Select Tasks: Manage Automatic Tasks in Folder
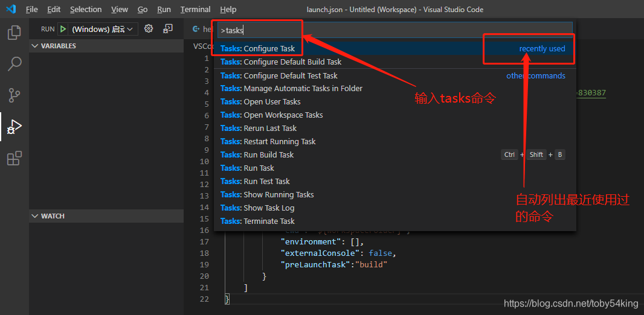 pos(394,88)
